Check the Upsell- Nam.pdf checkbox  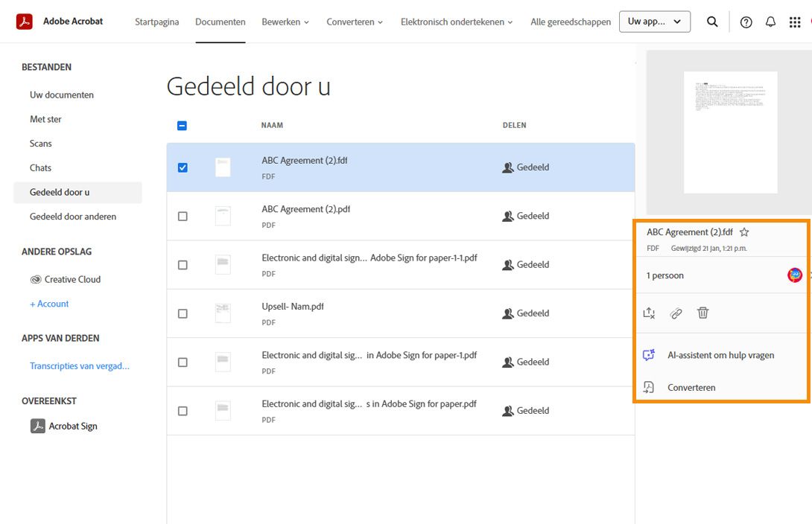coord(182,313)
